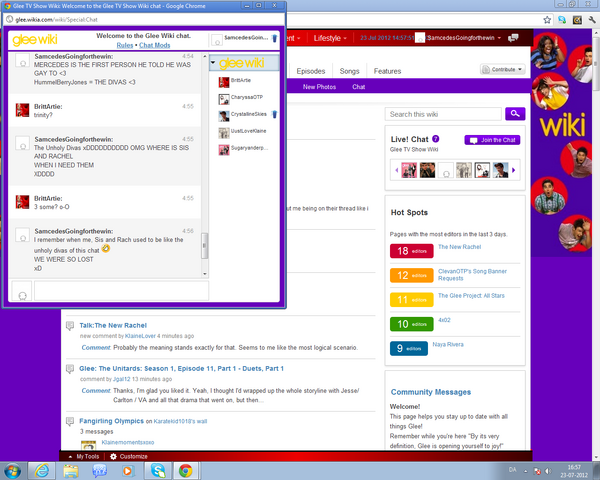This screenshot has height=480, width=600.
Task: Click the Windows Start orb
Action: pyautogui.click(x=12, y=470)
